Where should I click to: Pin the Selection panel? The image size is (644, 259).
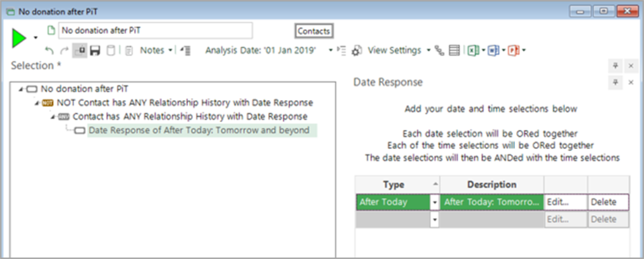[x=616, y=66]
